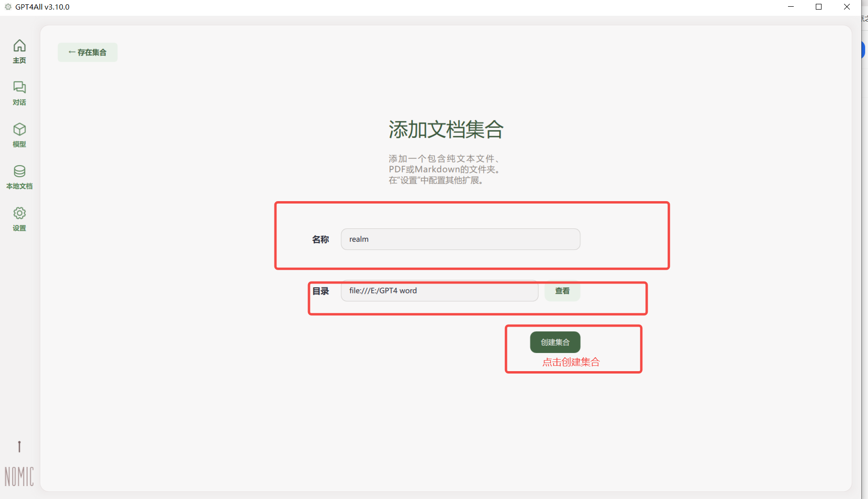Select the realm collection name text
The width and height of the screenshot is (868, 499).
[358, 239]
